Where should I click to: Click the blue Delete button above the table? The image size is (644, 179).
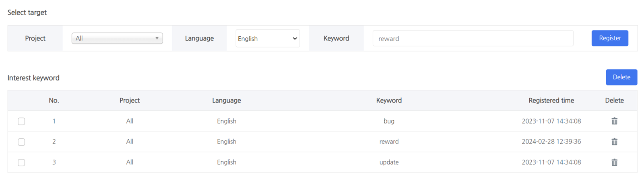(621, 77)
